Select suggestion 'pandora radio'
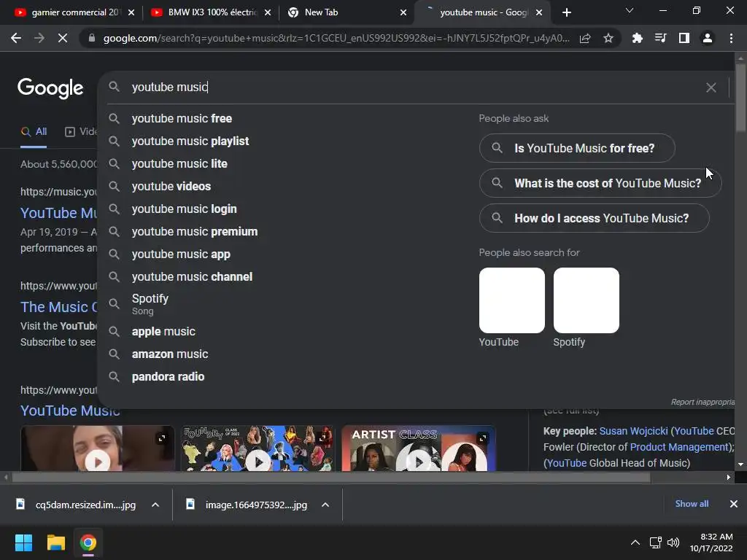The height and width of the screenshot is (560, 747). click(x=168, y=377)
